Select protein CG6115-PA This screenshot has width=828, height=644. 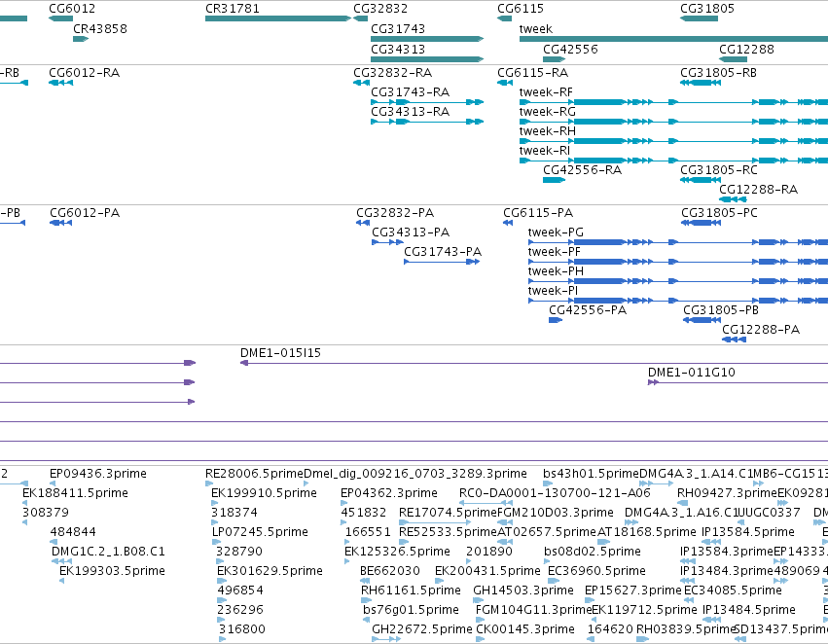click(x=537, y=213)
